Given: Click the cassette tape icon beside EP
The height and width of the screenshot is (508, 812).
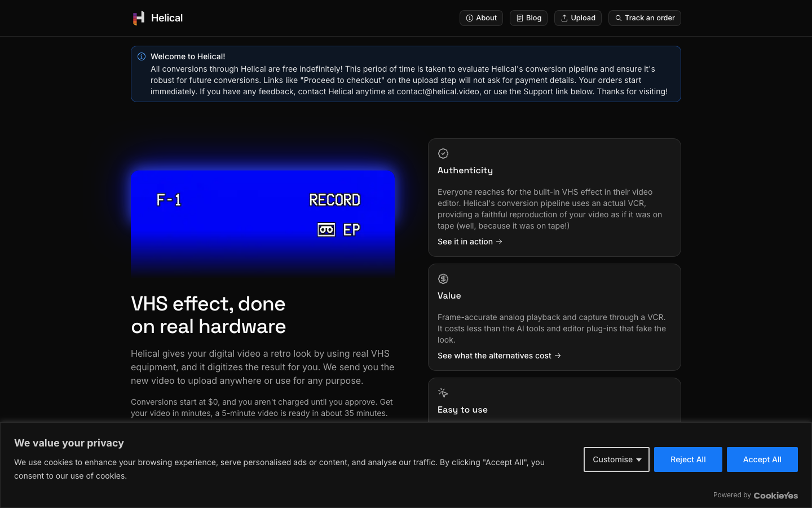Looking at the screenshot, I should click(326, 230).
